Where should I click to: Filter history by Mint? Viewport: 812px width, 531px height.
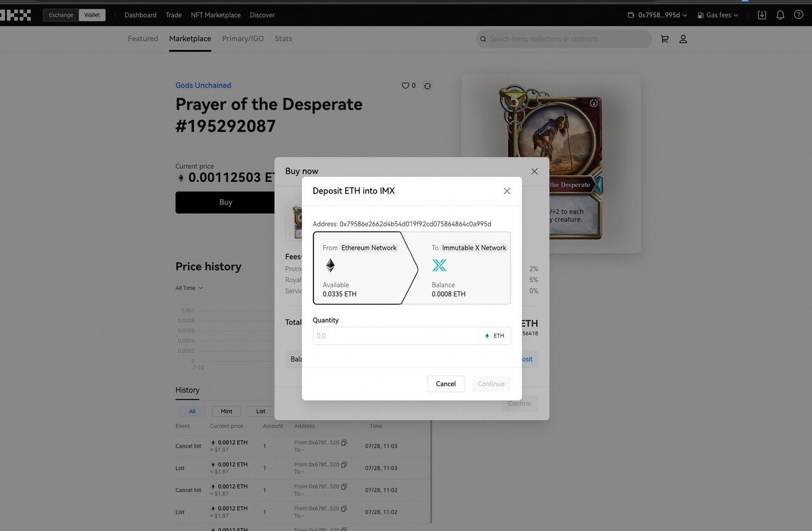[226, 411]
